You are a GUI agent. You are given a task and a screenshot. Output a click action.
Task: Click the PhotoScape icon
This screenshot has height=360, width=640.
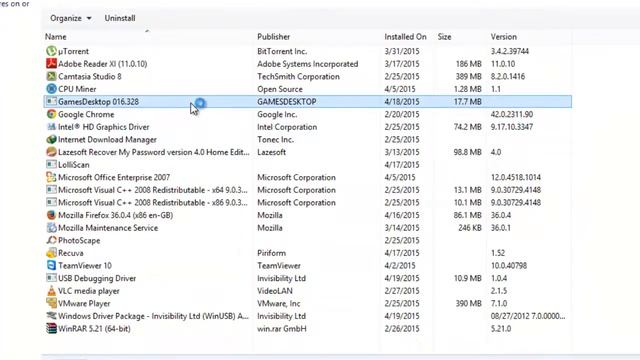51,240
